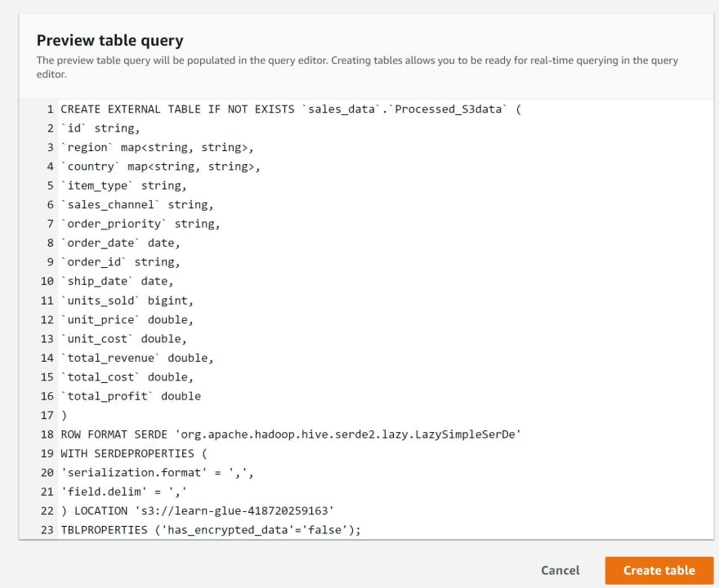Click the Preview table query heading

point(110,41)
